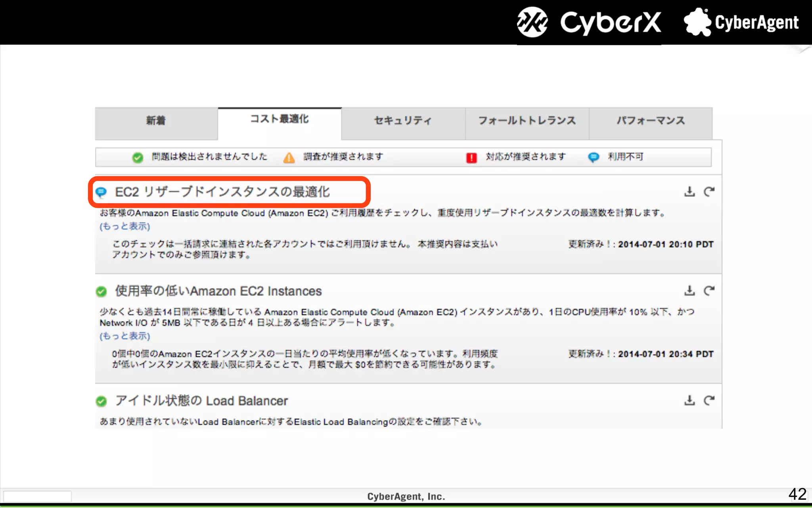Open アイドル状態の Load Balancer heading
Viewport: 812px width, 508px height.
(x=201, y=401)
